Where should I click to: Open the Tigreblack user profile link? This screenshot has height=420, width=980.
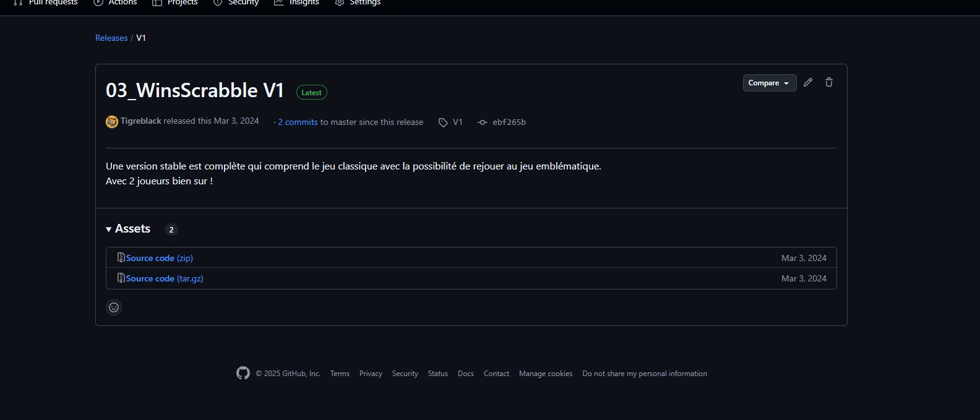[x=140, y=121]
